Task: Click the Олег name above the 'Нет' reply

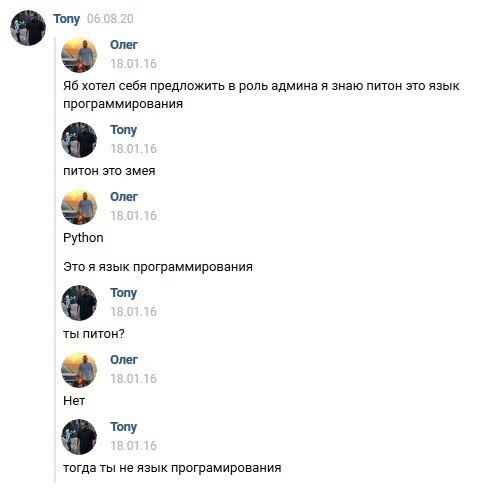Action: 124,360
